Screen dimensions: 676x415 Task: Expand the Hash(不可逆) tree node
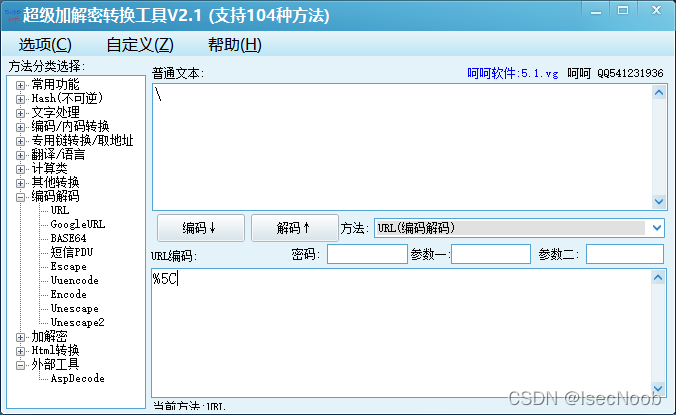pos(20,99)
